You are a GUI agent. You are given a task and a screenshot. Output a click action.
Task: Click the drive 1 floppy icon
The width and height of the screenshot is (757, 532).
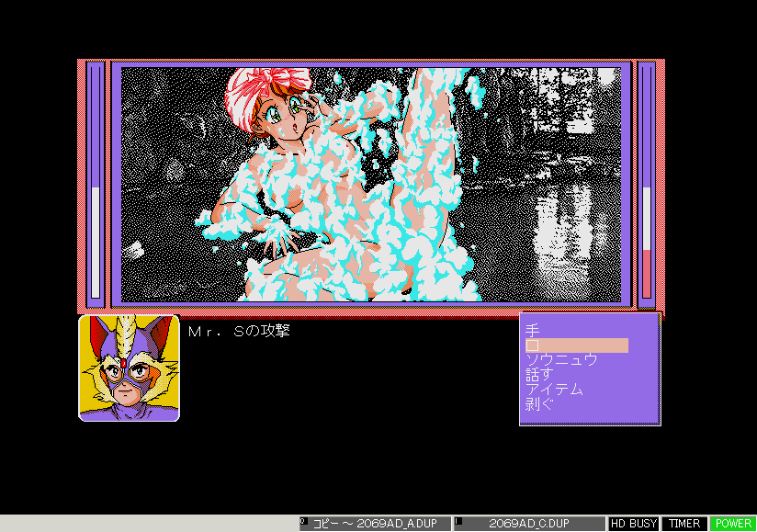pyautogui.click(x=458, y=524)
